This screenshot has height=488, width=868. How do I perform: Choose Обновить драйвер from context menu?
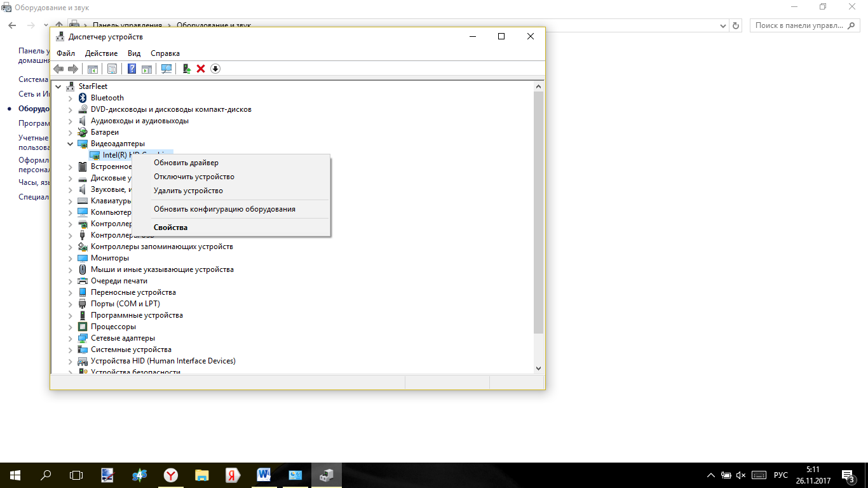[x=186, y=163]
